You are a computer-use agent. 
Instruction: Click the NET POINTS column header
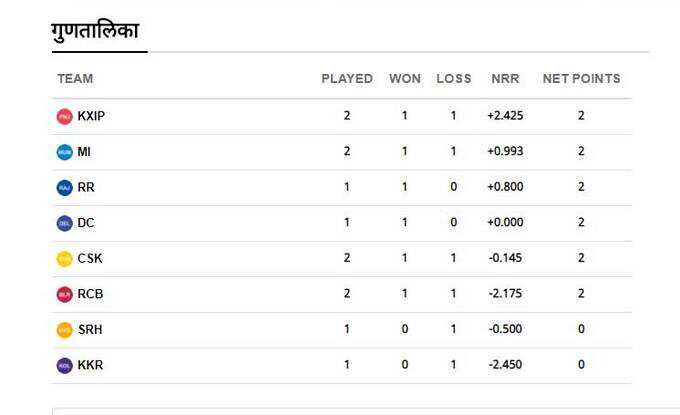click(x=582, y=78)
